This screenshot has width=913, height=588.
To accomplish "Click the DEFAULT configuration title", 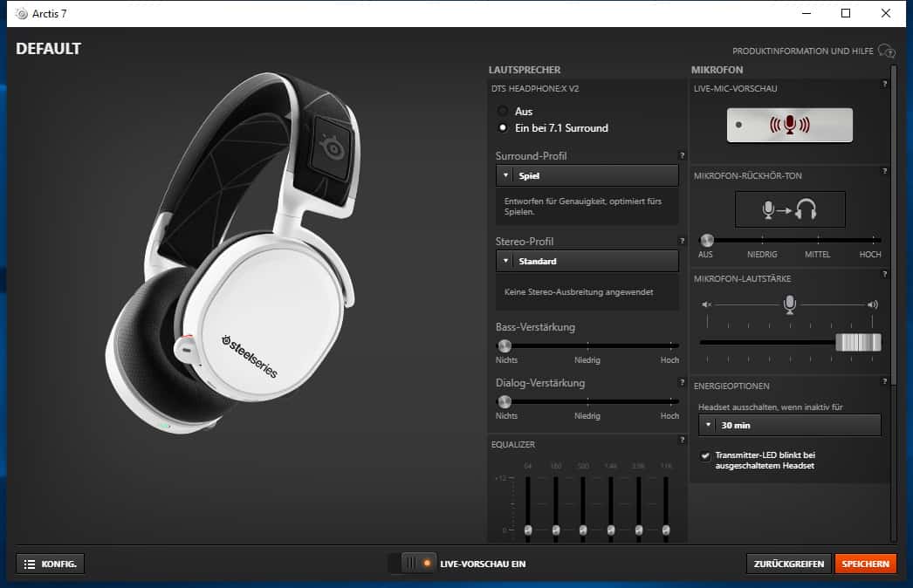I will point(48,49).
